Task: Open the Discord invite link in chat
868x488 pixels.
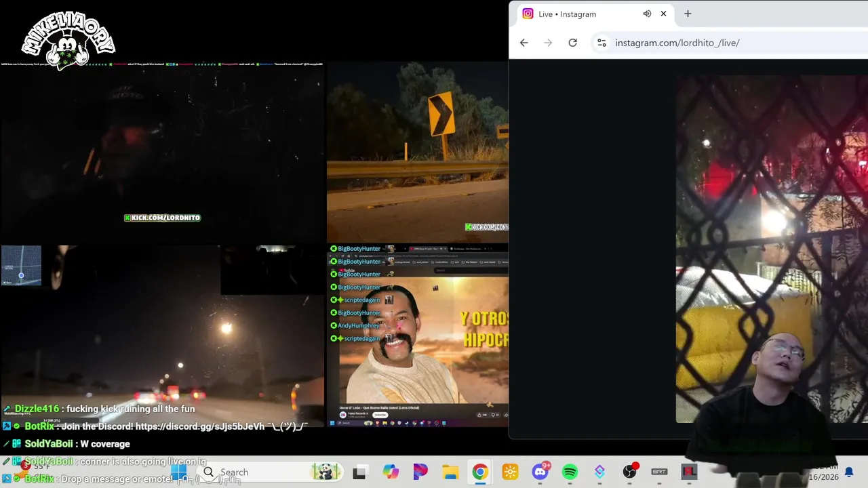Action: (200, 426)
